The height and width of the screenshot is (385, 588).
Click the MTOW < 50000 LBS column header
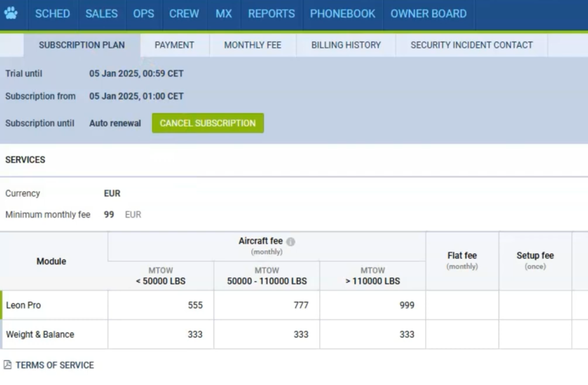tap(161, 276)
